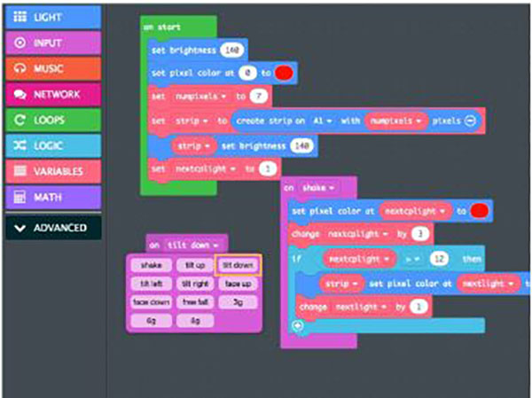Open the MUSIC blocks category
Screen dimensions: 532x398
coord(52,67)
